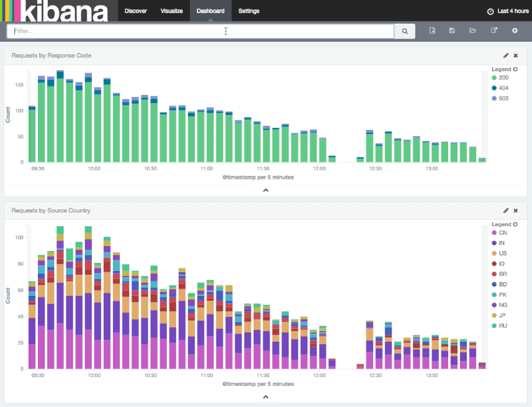The width and height of the screenshot is (532, 407).
Task: Go to the Settings page
Action: point(249,11)
